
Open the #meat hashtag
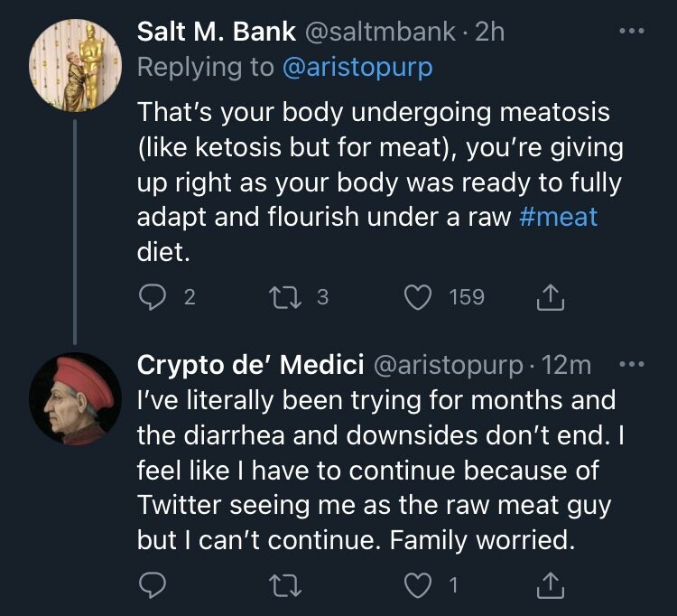point(560,217)
